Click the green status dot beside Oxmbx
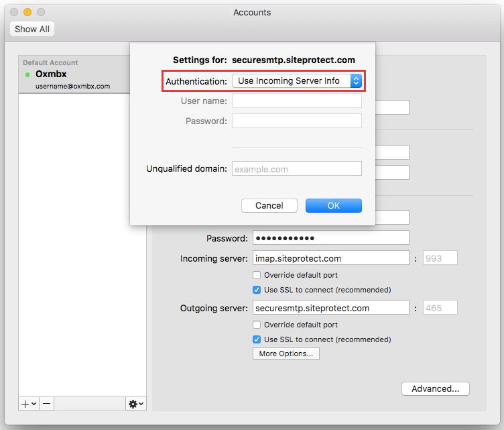The width and height of the screenshot is (504, 430). click(x=27, y=74)
